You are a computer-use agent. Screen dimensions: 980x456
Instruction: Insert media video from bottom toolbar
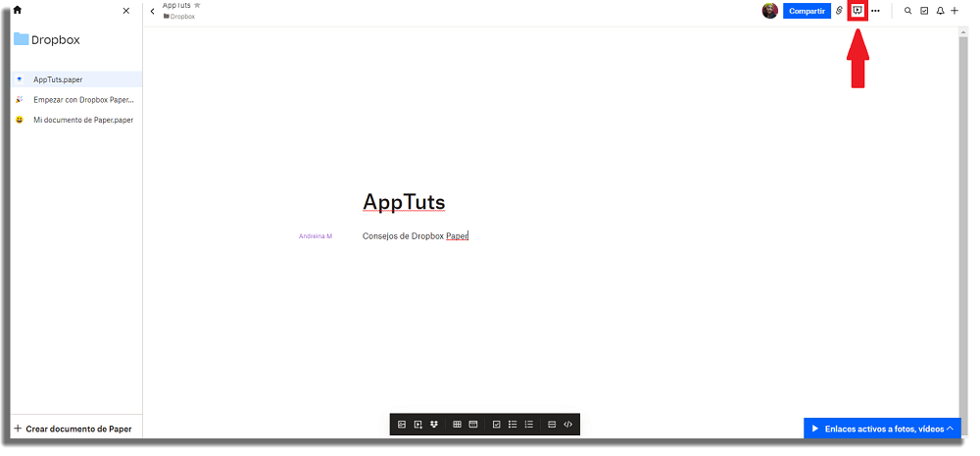click(418, 424)
